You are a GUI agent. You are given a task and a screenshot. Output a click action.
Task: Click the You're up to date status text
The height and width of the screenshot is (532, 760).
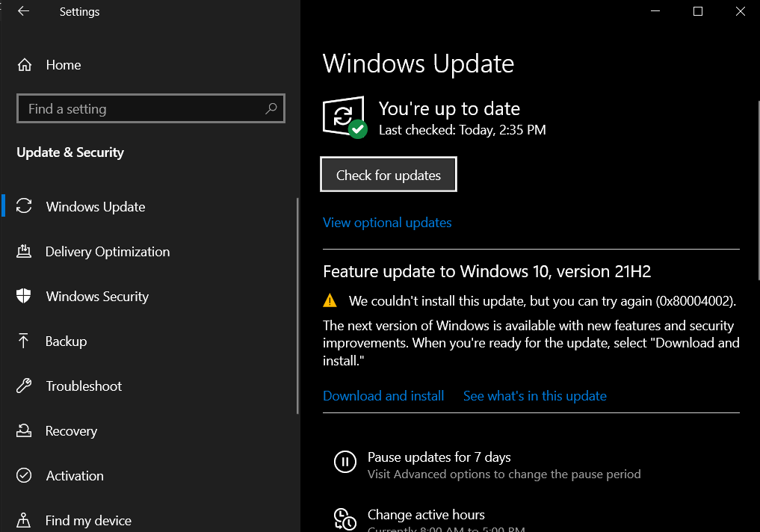coord(449,109)
